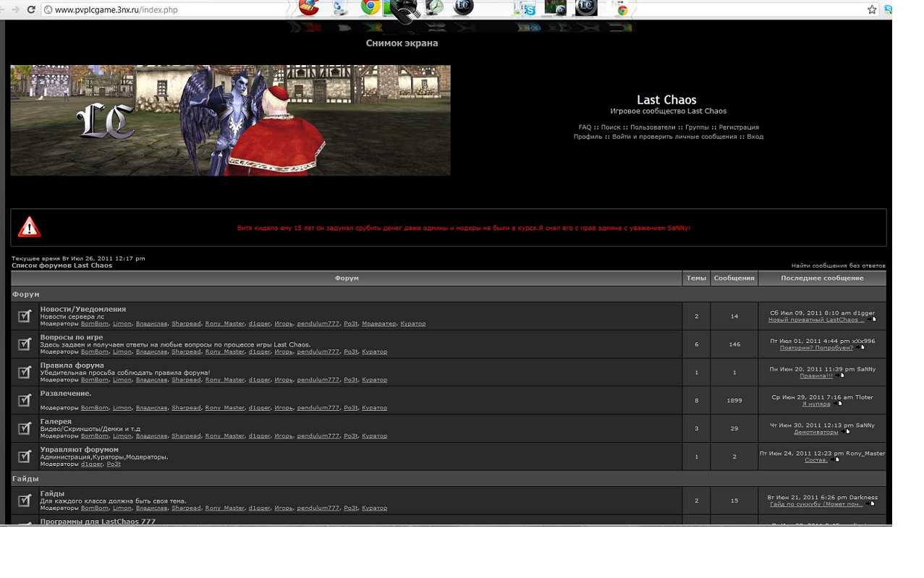Viewport: 924px width, 578px height.
Task: Open the Гайды category heading bar
Action: click(x=449, y=479)
